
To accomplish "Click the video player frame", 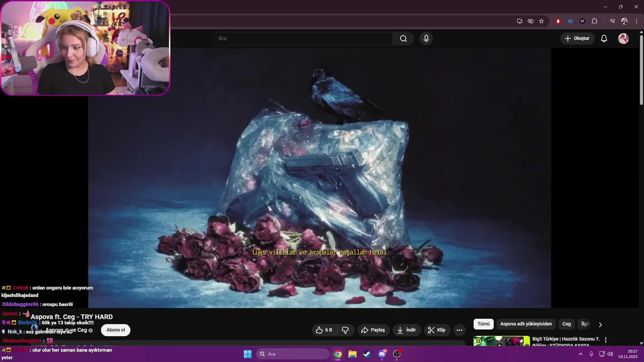I will 319,178.
